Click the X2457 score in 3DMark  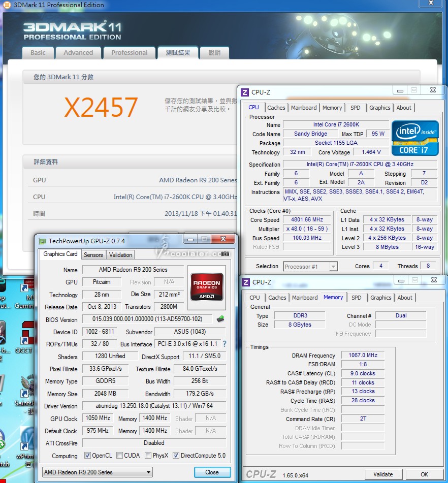(101, 107)
